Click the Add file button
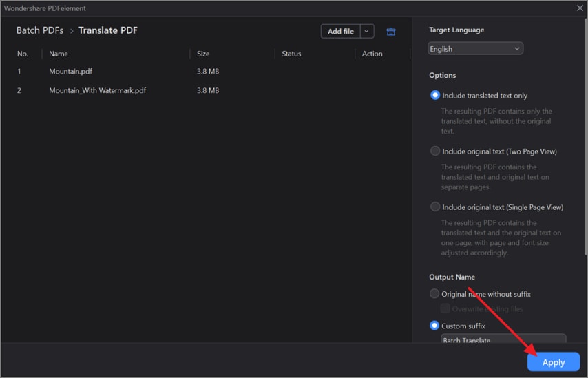Screen dimensions: 588x378 pyautogui.click(x=340, y=32)
